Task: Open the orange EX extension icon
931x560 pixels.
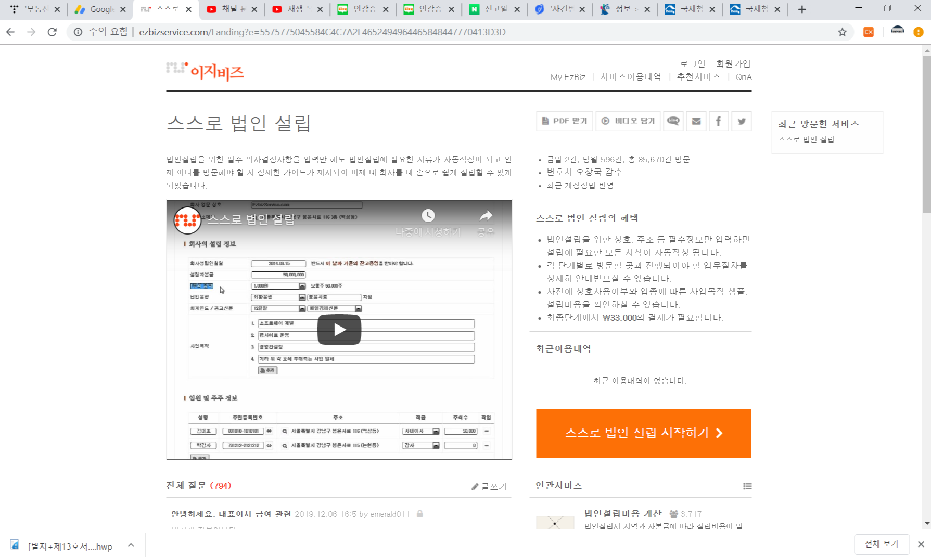Action: tap(869, 32)
